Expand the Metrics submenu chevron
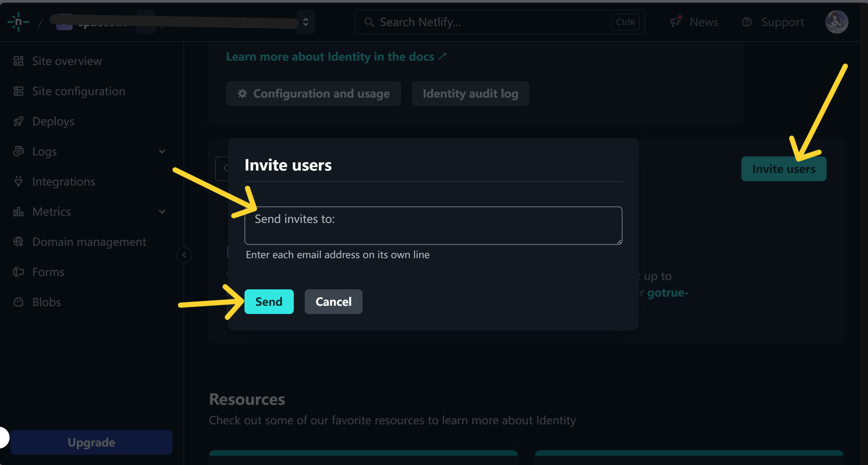 coord(162,212)
